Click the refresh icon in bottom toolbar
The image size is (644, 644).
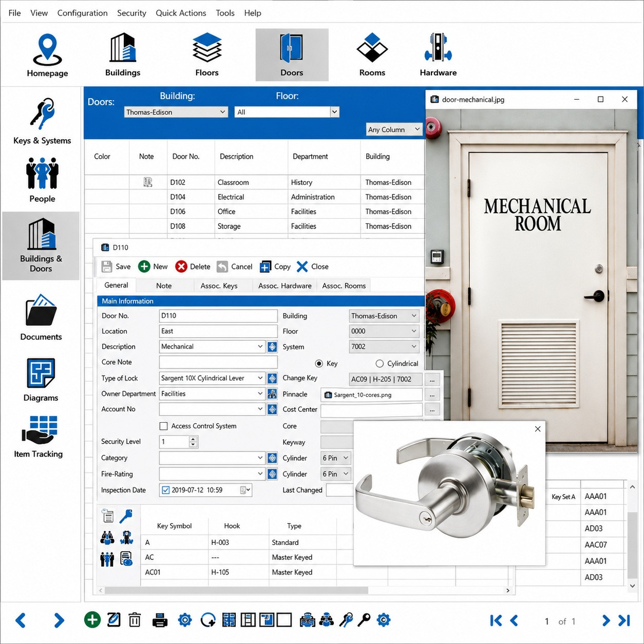coord(208,620)
